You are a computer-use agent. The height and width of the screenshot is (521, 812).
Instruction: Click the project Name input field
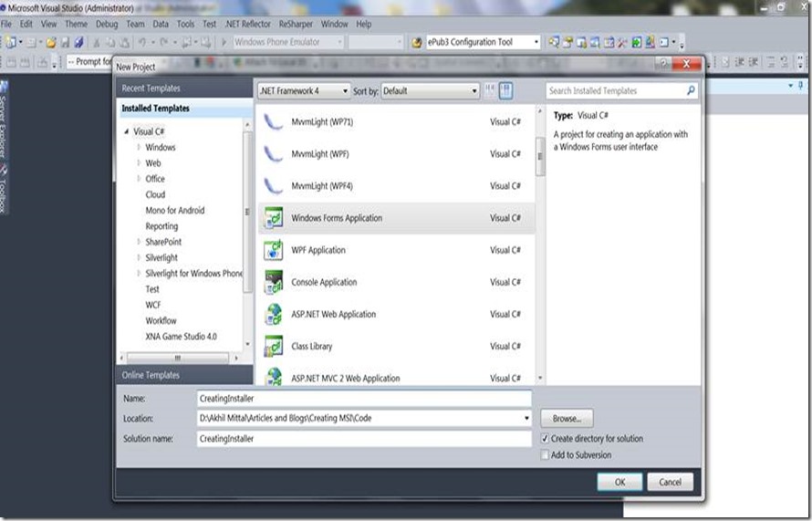(363, 399)
